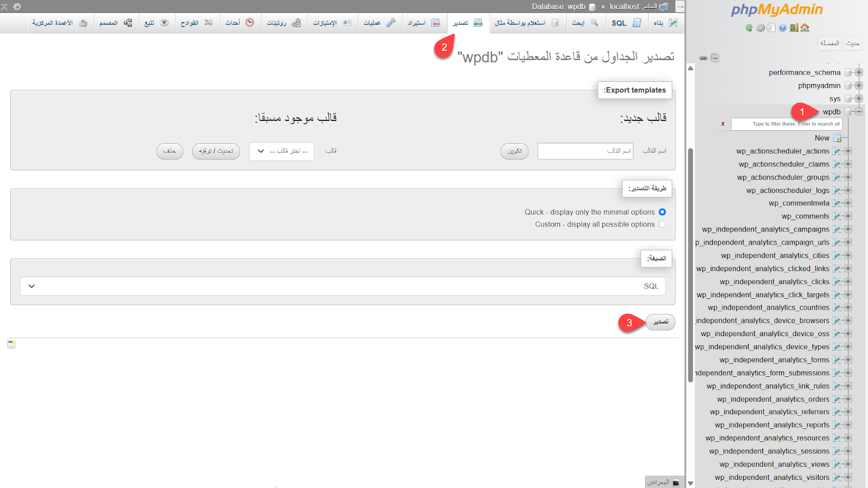Open the SQL tab
The height and width of the screenshot is (488, 868).
coord(627,23)
